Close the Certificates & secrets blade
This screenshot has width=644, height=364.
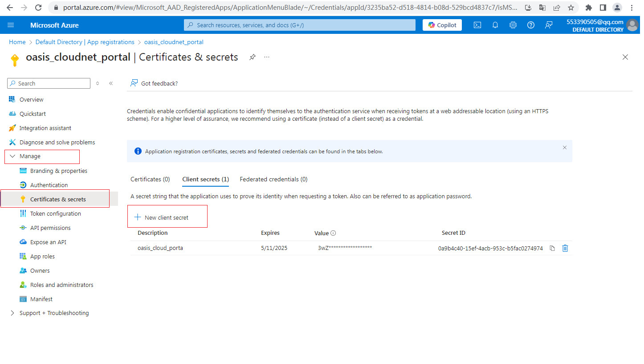(x=625, y=57)
